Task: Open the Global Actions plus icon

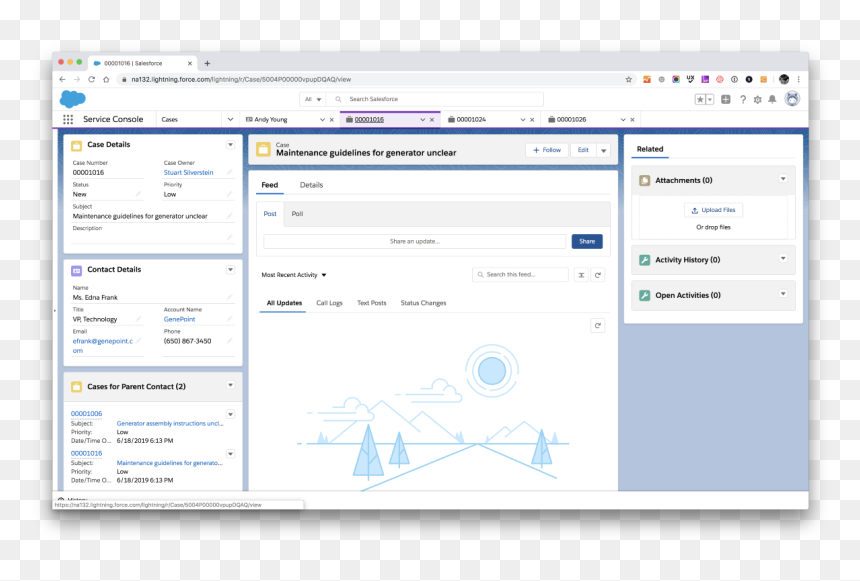Action: [726, 99]
